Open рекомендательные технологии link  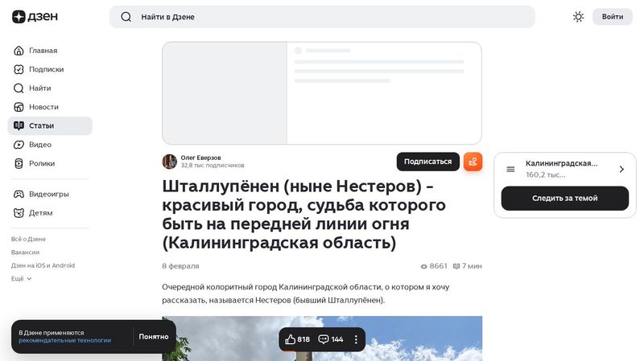tap(64, 340)
